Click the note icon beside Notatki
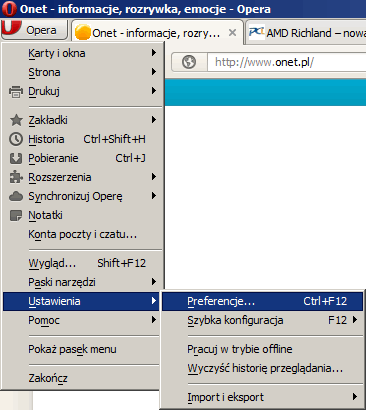 16,216
